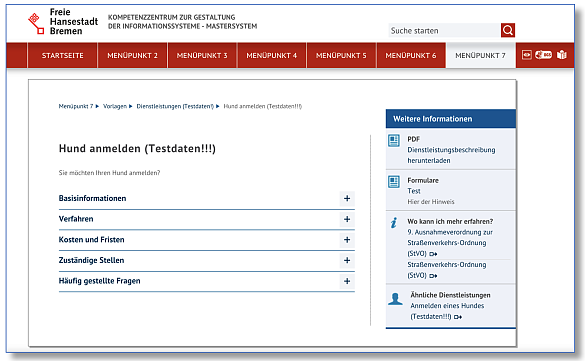The width and height of the screenshot is (585, 361).
Task: Click 'Wo kann ich mehr erfahren?' label
Action: pyautogui.click(x=450, y=222)
